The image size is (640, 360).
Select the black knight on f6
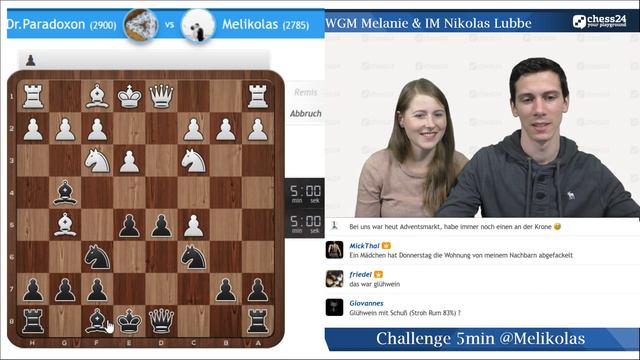[x=97, y=257]
